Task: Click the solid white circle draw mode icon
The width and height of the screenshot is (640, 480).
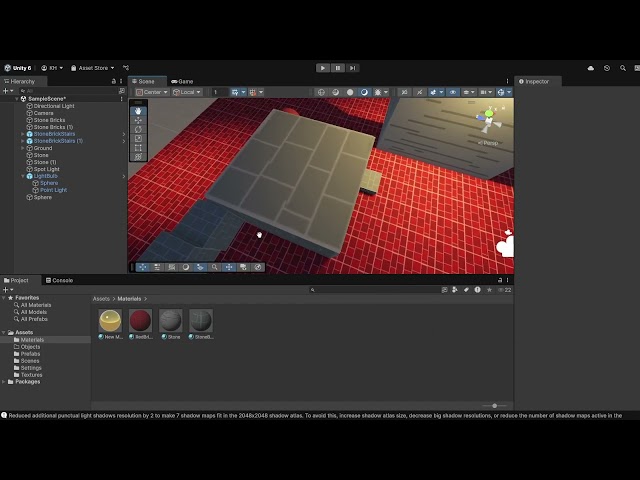Action: 350,92
